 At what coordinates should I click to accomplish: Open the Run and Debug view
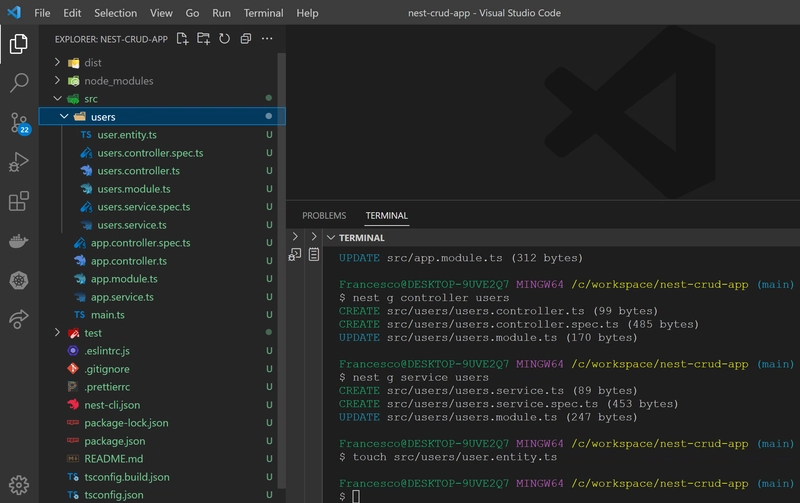pyautogui.click(x=19, y=162)
